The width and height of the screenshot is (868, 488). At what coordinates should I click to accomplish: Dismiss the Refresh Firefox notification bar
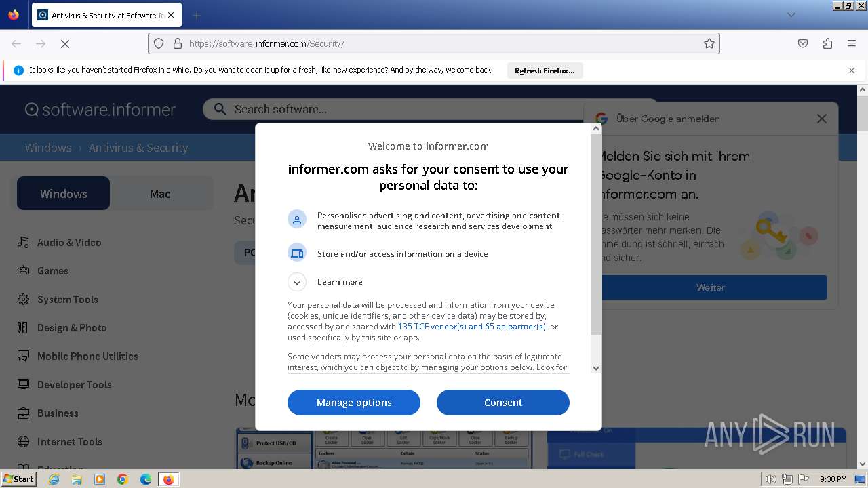(852, 70)
